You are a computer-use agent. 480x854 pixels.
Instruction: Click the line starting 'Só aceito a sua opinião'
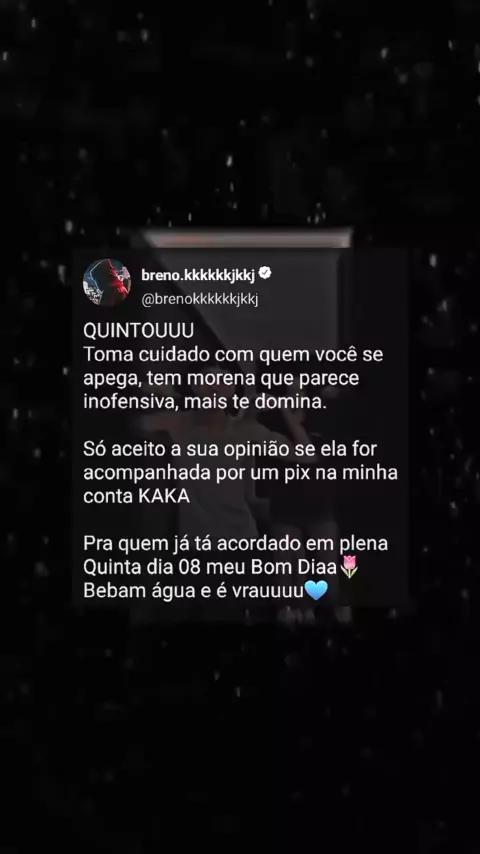(x=230, y=449)
